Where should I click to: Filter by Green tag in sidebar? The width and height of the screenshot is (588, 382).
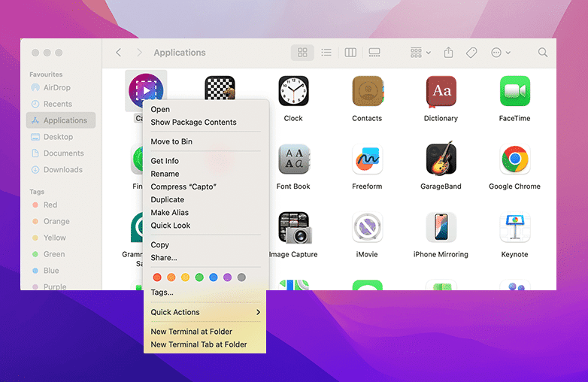click(x=61, y=254)
